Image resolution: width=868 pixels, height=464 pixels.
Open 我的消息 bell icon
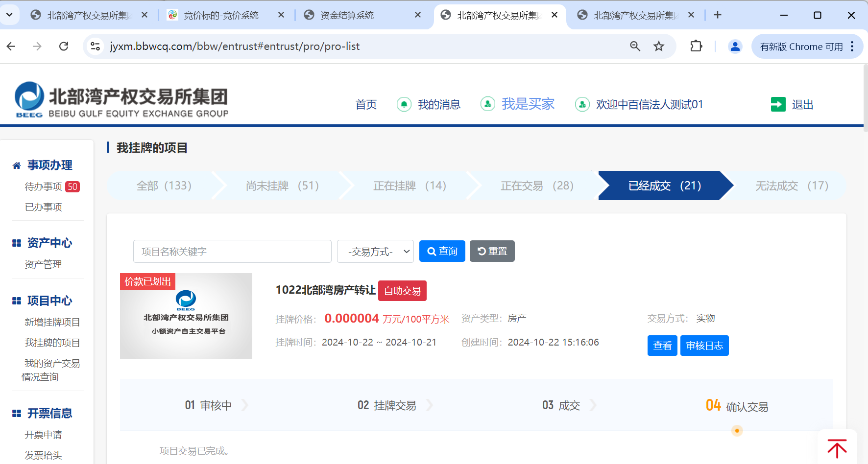coord(404,104)
